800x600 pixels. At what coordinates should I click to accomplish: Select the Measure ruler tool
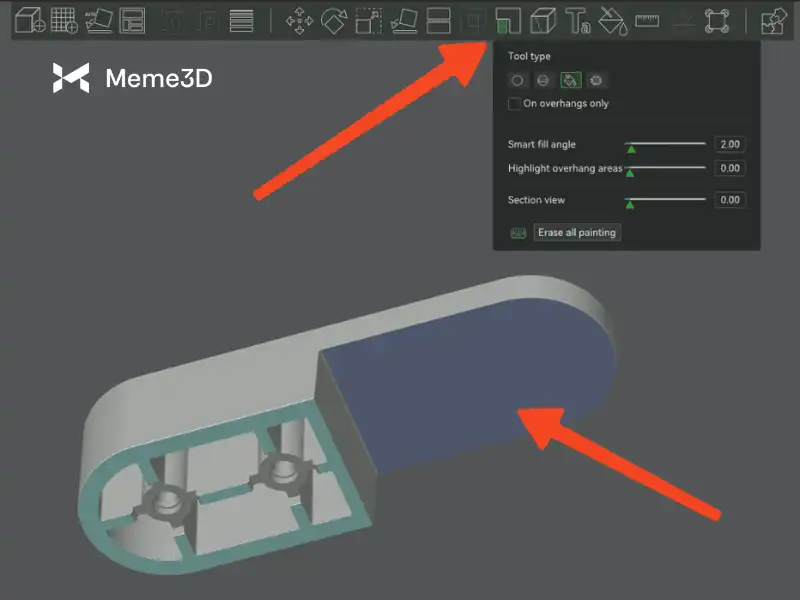point(647,20)
